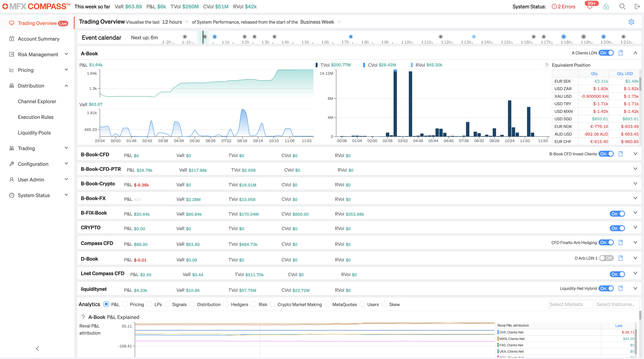The height and width of the screenshot is (359, 644).
Task: Expand the B-Book-Crypto row
Action: [635, 184]
